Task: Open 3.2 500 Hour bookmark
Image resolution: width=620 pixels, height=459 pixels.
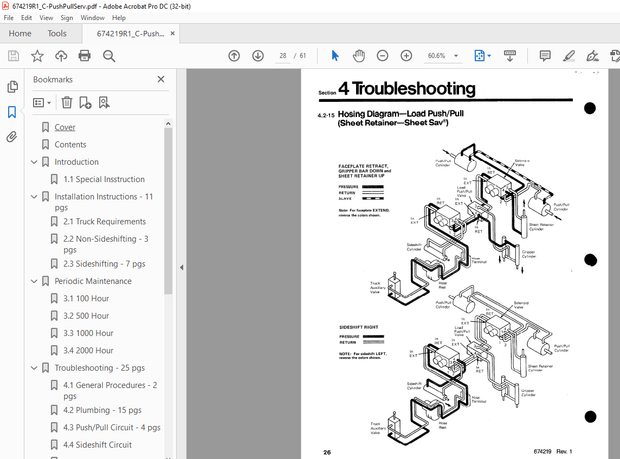Action: coord(86,316)
